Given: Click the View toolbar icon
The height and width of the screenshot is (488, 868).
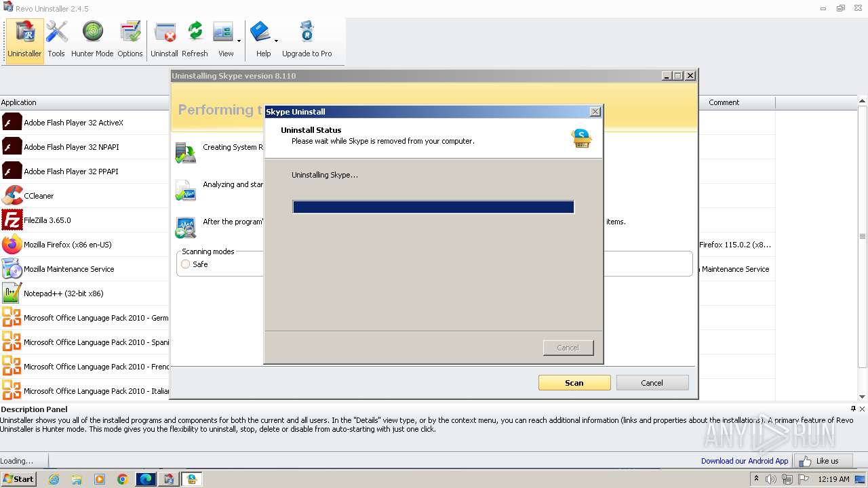Looking at the screenshot, I should pos(224,41).
